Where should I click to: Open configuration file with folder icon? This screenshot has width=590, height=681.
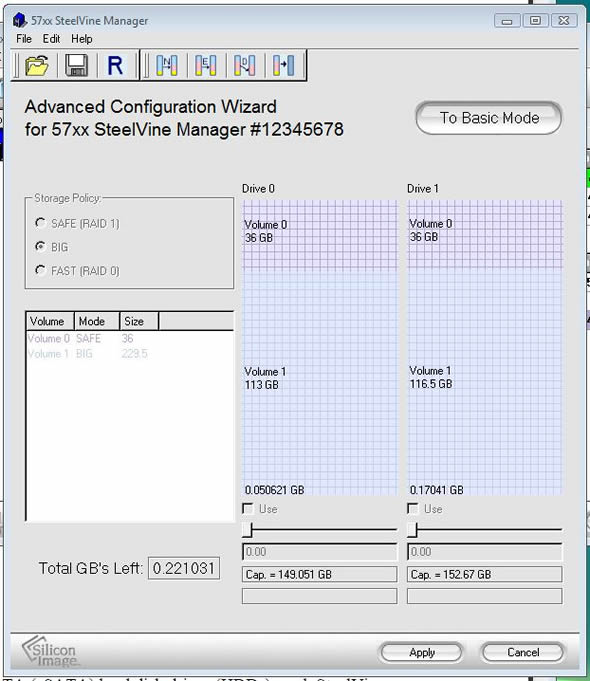click(x=36, y=66)
